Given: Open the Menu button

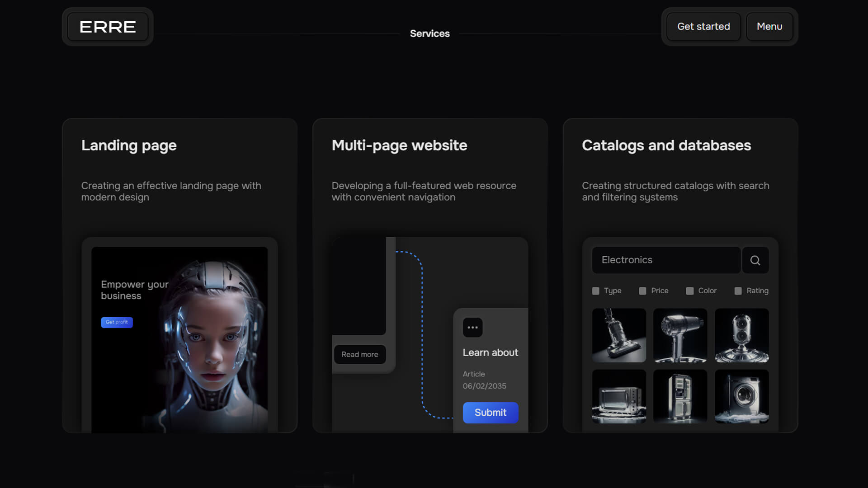Looking at the screenshot, I should click(x=769, y=27).
